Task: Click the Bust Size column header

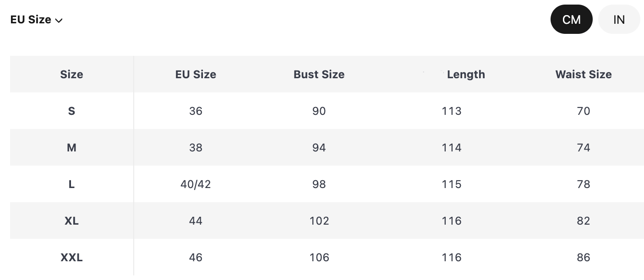Action: coord(319,74)
